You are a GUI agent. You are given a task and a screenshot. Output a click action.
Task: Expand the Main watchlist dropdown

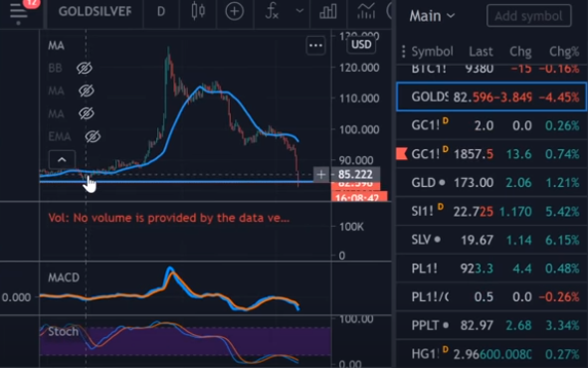point(432,16)
